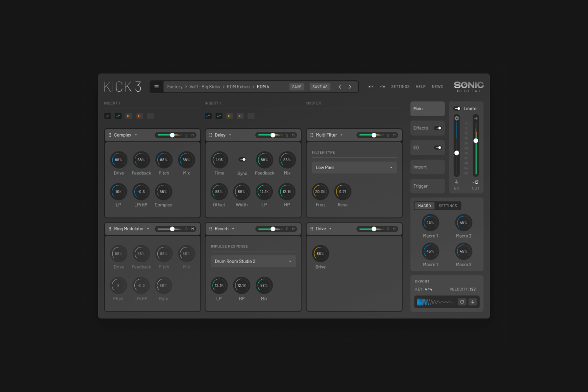Toggle the Delay Sync switch

click(242, 160)
